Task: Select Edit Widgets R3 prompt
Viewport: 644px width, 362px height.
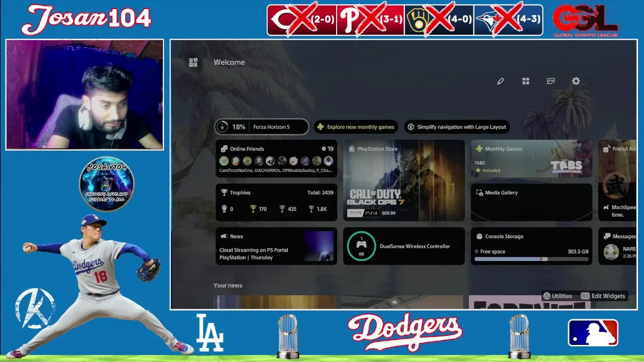Action: (x=603, y=296)
